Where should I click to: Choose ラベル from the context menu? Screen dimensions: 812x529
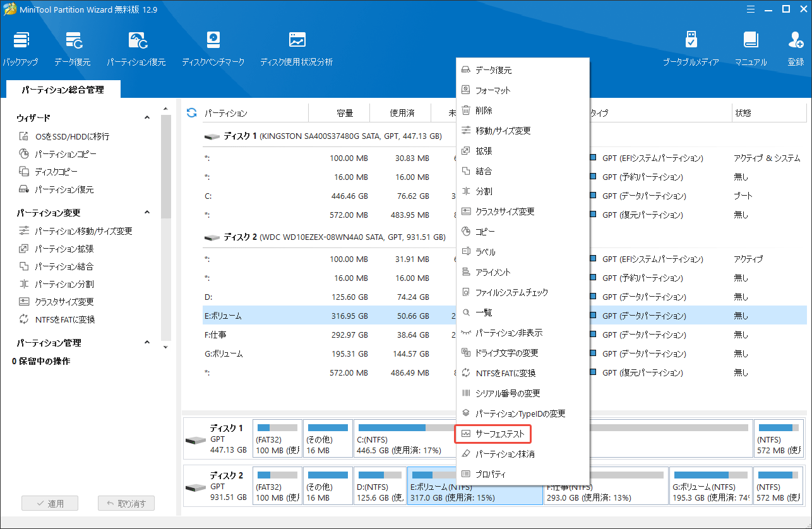pos(523,252)
